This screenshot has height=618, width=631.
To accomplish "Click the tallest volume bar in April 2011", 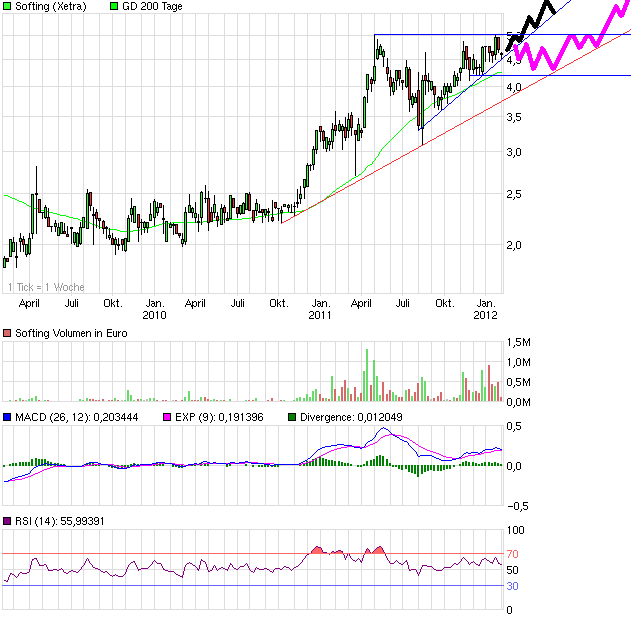I will [x=367, y=375].
